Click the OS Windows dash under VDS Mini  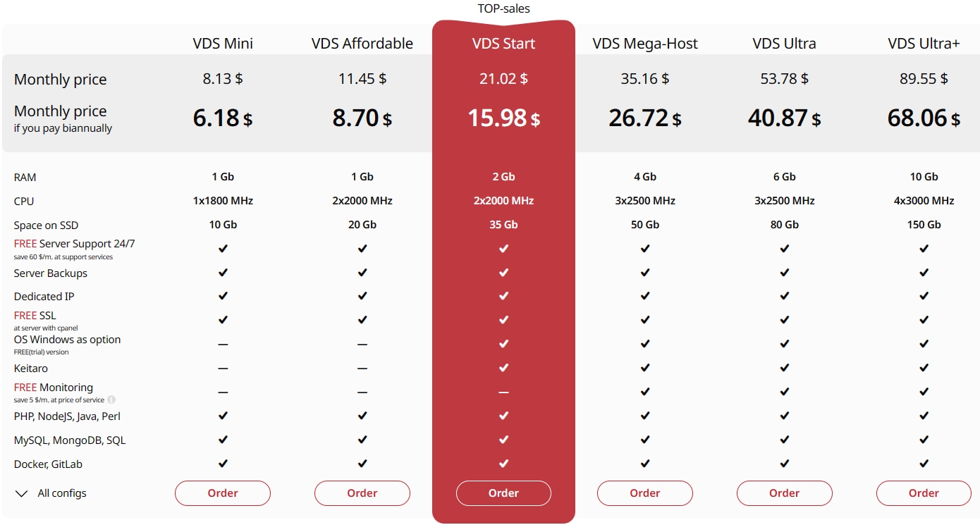pos(222,343)
